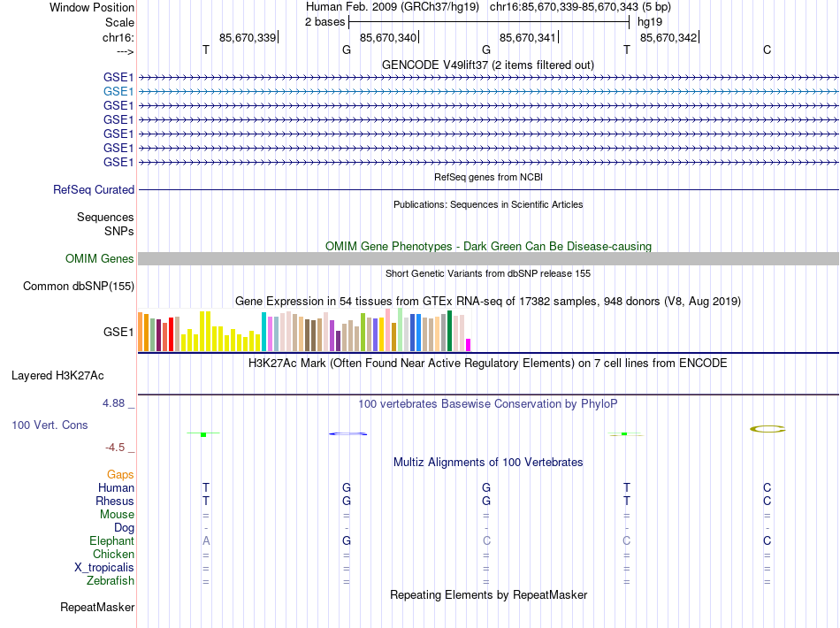Click the dark green bar in GTEx chart

449,331
